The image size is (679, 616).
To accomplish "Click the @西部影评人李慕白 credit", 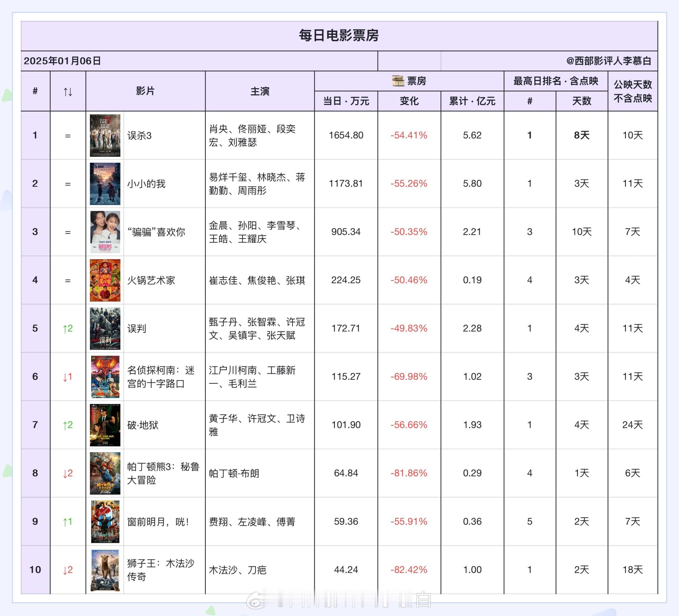I will 609,61.
